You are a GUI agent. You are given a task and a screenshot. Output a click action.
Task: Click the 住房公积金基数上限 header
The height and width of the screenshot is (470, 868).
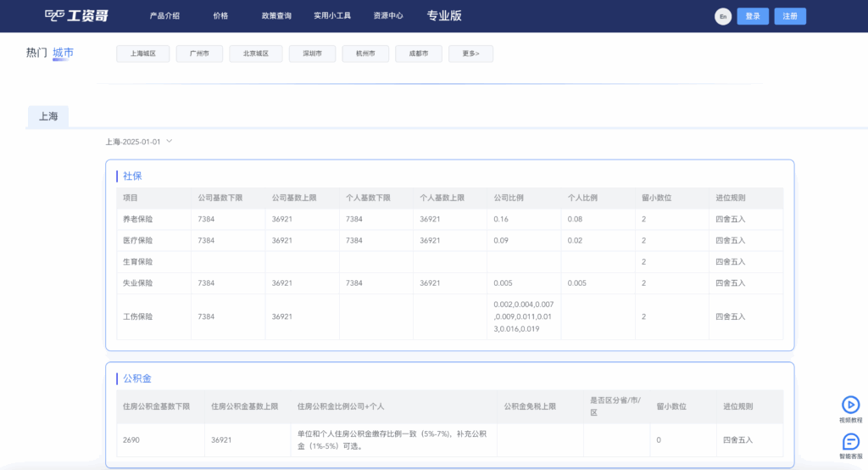click(x=244, y=406)
